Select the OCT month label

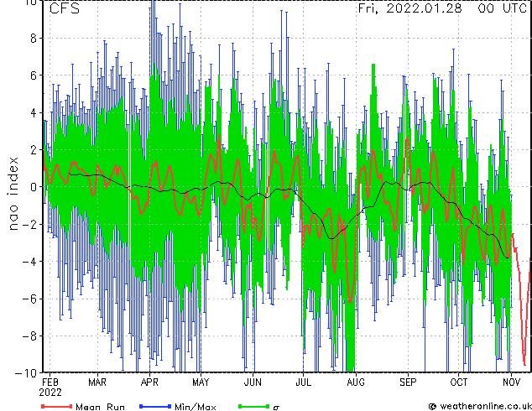(x=459, y=382)
